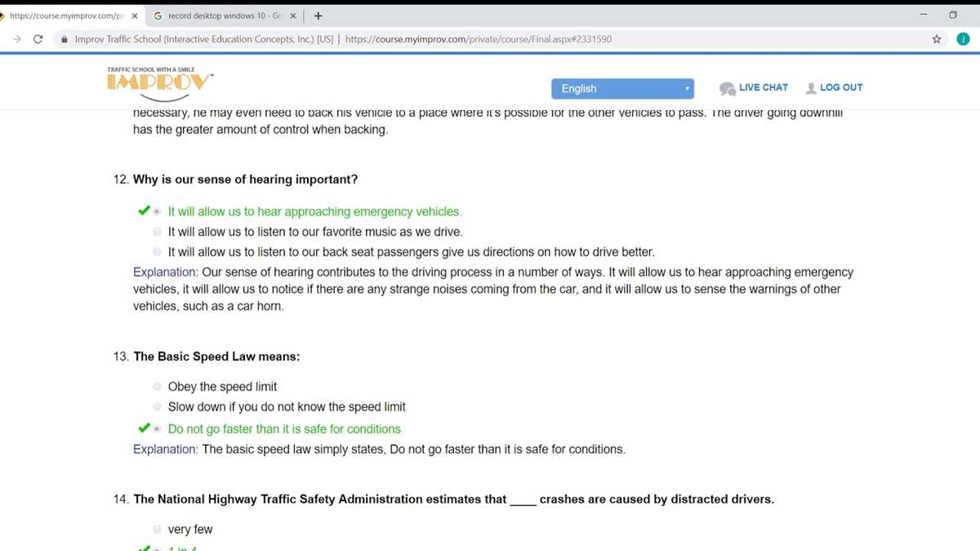The width and height of the screenshot is (980, 551).
Task: Click the padlock site security icon
Action: coord(64,38)
